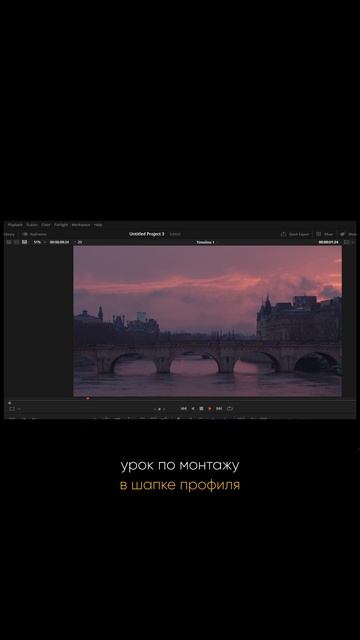Screen dimensions: 360x640
Task: Click the source timecode 00:00:09:24
Action: pos(59,242)
